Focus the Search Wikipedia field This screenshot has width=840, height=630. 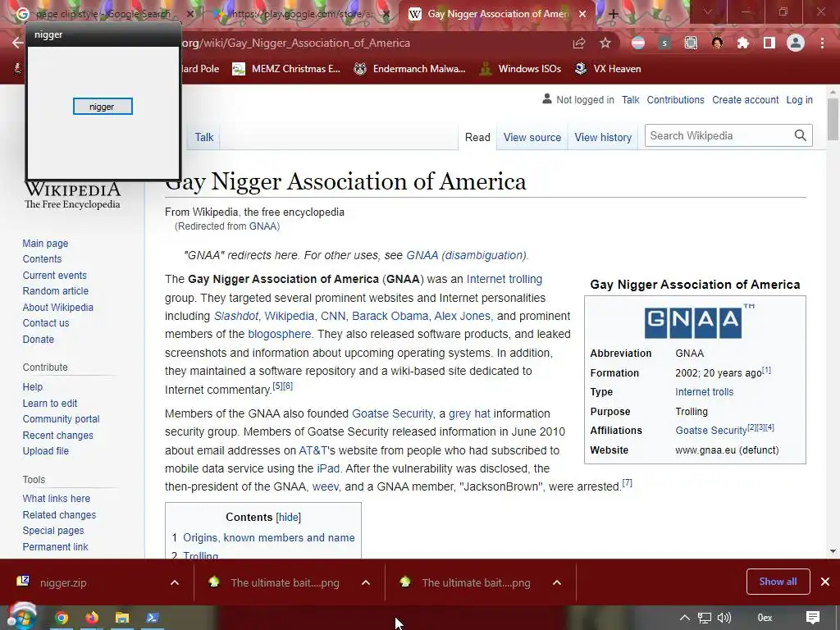coord(719,135)
